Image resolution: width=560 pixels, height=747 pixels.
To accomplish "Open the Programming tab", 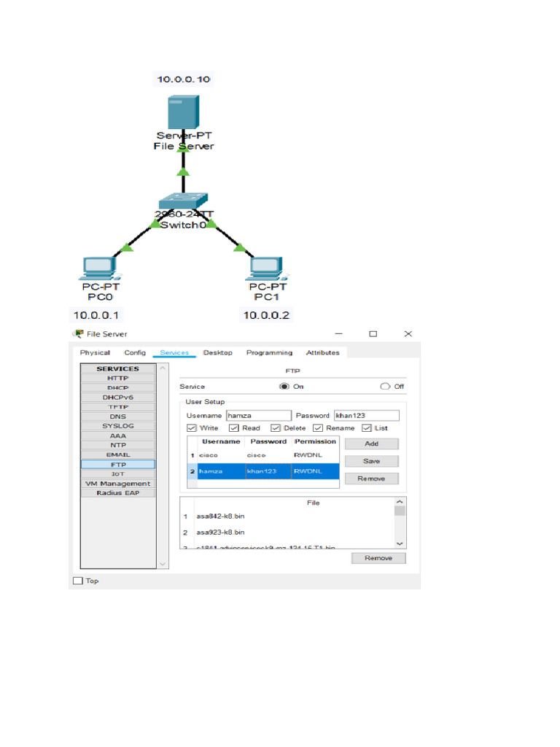I will click(269, 352).
